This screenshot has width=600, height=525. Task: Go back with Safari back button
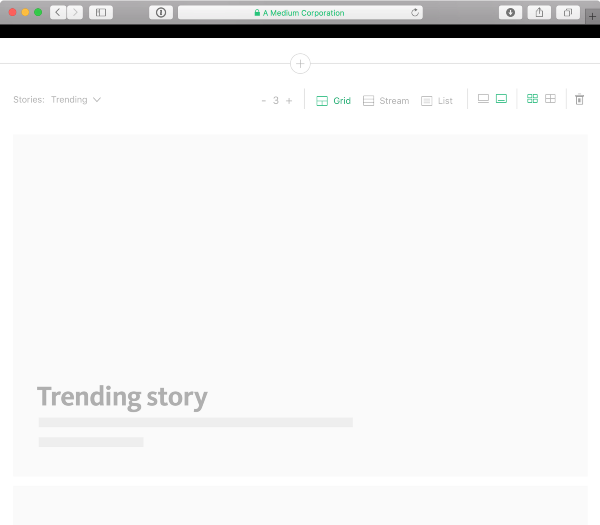pos(57,13)
